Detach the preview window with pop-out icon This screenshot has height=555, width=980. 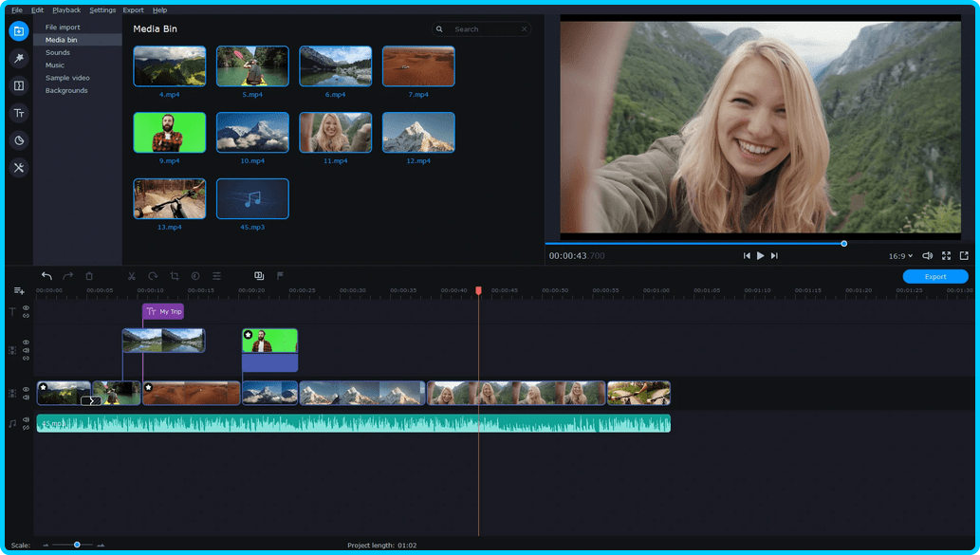point(965,255)
